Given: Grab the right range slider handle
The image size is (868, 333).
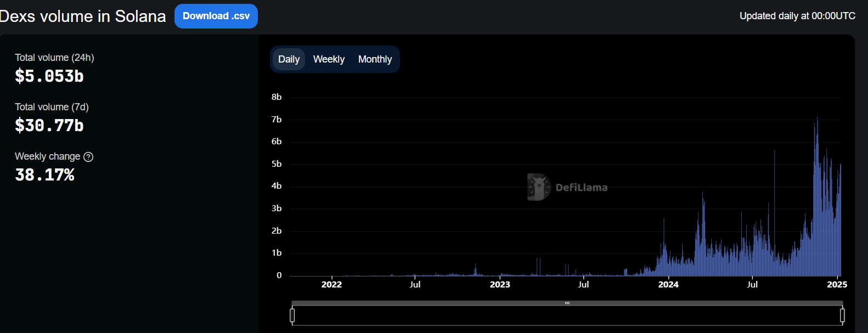Looking at the screenshot, I should coord(842,315).
